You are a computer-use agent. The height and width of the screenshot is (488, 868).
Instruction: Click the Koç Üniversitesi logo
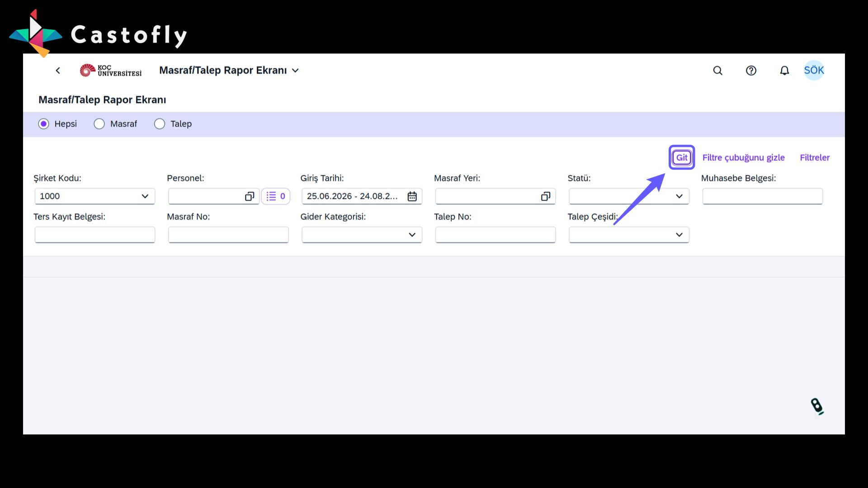[x=111, y=70]
